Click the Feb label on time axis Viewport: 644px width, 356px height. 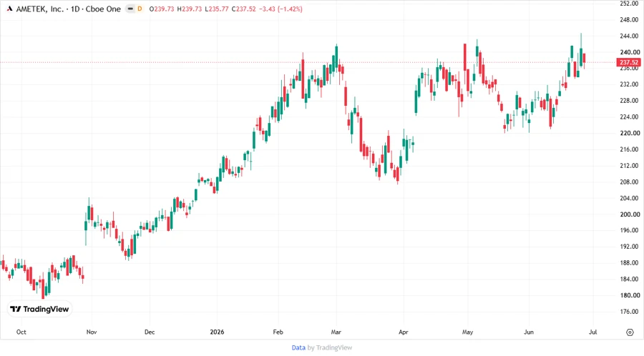(278, 332)
